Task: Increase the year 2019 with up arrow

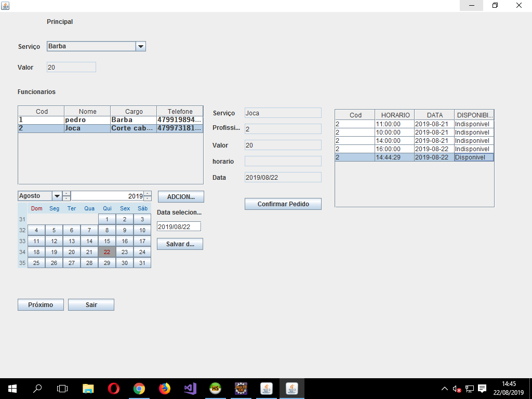Action: 148,194
